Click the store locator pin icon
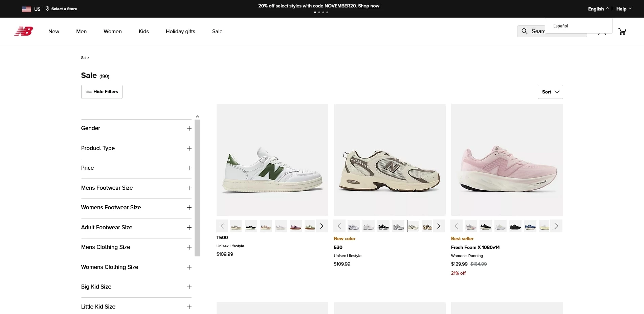The height and width of the screenshot is (314, 644). click(x=47, y=9)
